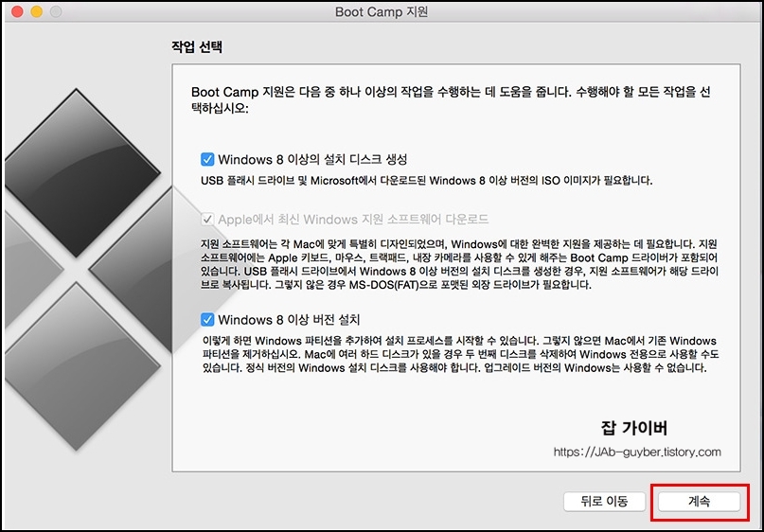
Task: Go back with the 뒤로 이동 button
Action: pos(604,502)
